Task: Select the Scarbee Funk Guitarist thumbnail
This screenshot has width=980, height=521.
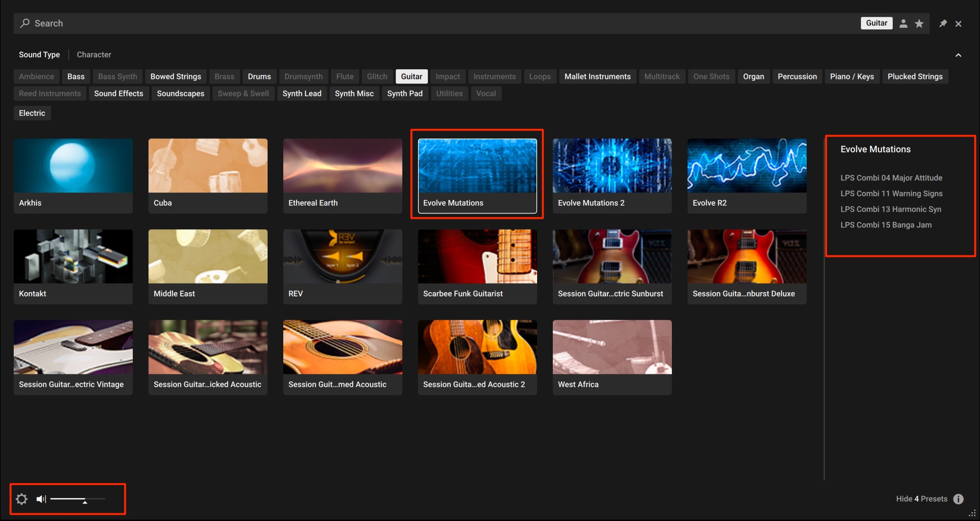Action: click(477, 267)
